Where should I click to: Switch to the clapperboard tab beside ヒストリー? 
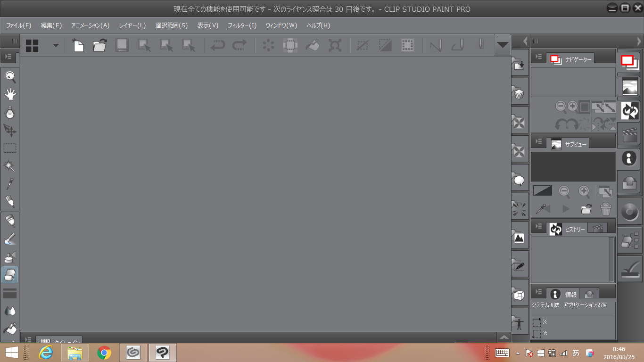(x=598, y=229)
